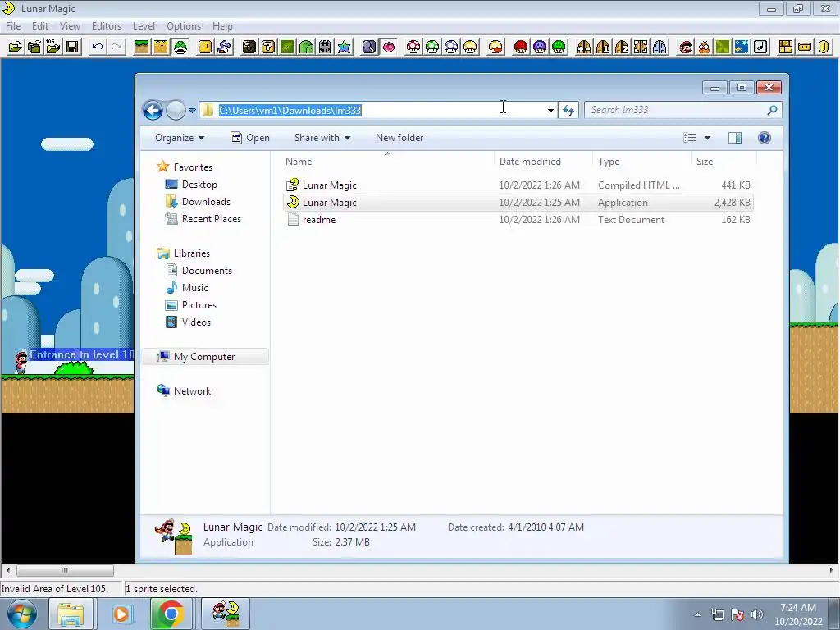
Task: Click the green bush hill icon
Action: pyautogui.click(x=306, y=47)
